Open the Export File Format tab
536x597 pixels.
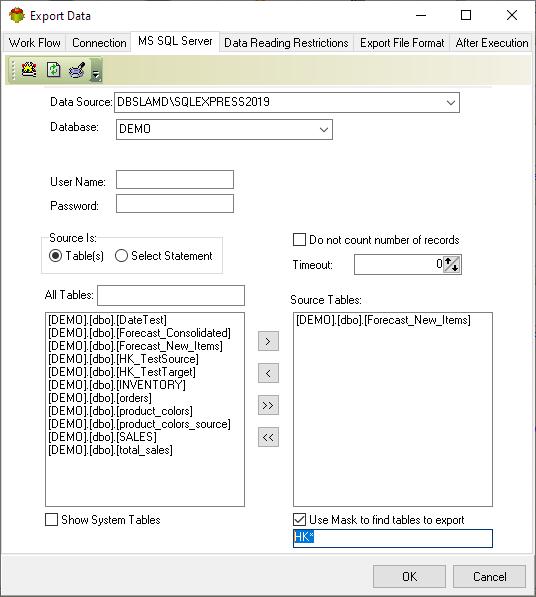click(402, 43)
